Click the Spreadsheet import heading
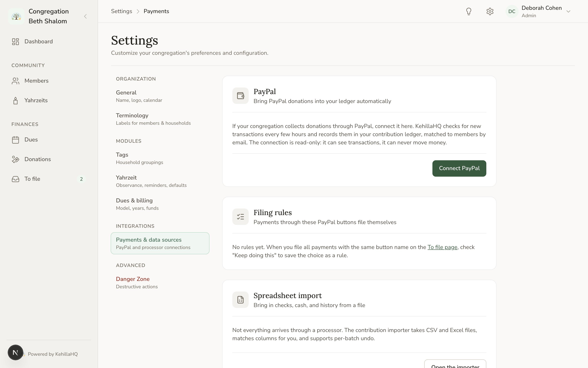The height and width of the screenshot is (368, 588). coord(288,295)
